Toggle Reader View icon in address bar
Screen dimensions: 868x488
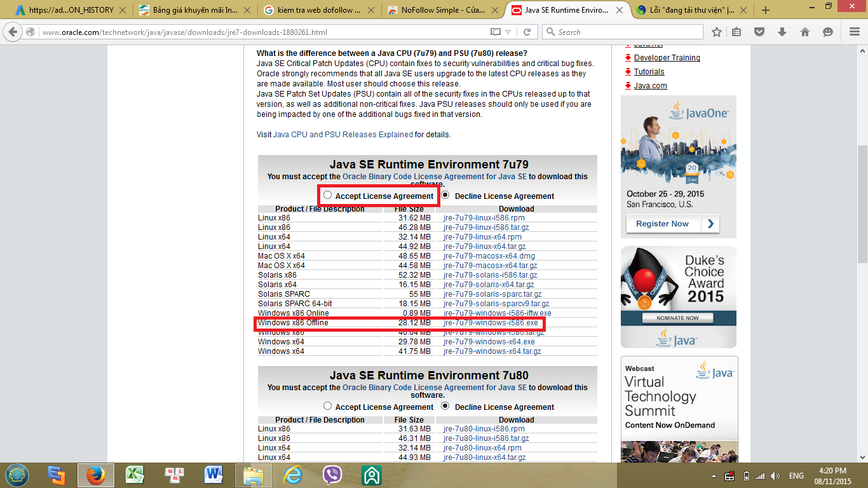(496, 32)
